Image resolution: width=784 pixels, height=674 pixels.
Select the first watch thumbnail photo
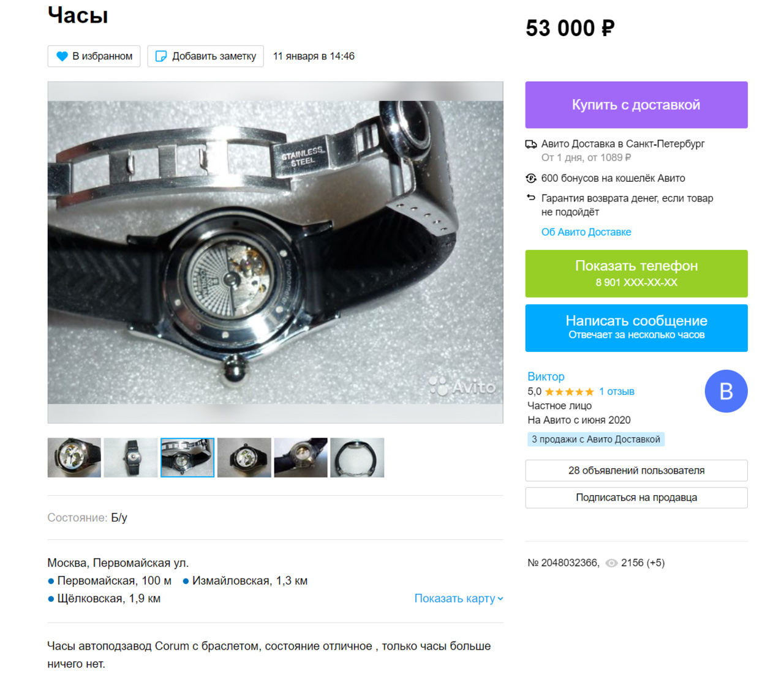pyautogui.click(x=74, y=457)
